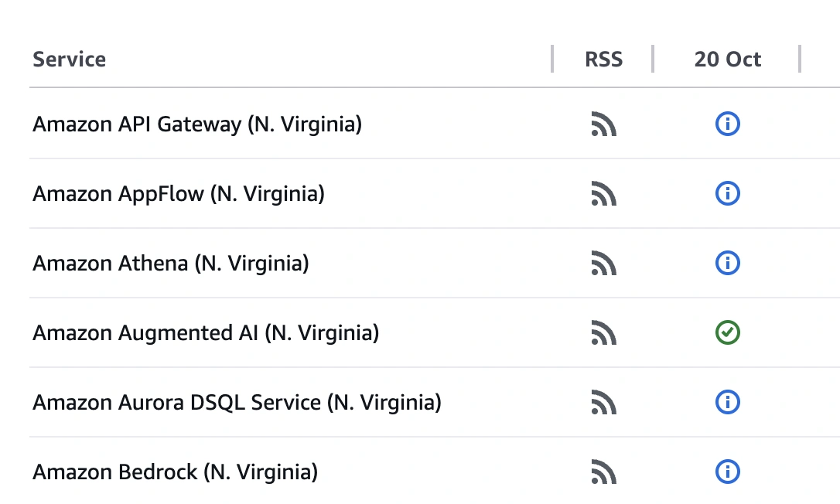Click Amazon Athena (N. Virginia) link
The width and height of the screenshot is (840, 504).
pyautogui.click(x=169, y=264)
